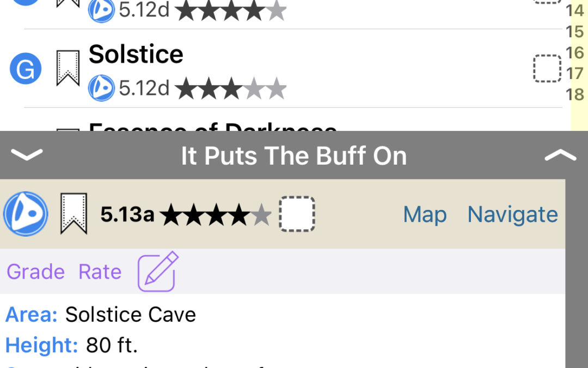The width and height of the screenshot is (588, 368).
Task: Tap the large sport climb icon in detail panel
Action: pos(26,214)
